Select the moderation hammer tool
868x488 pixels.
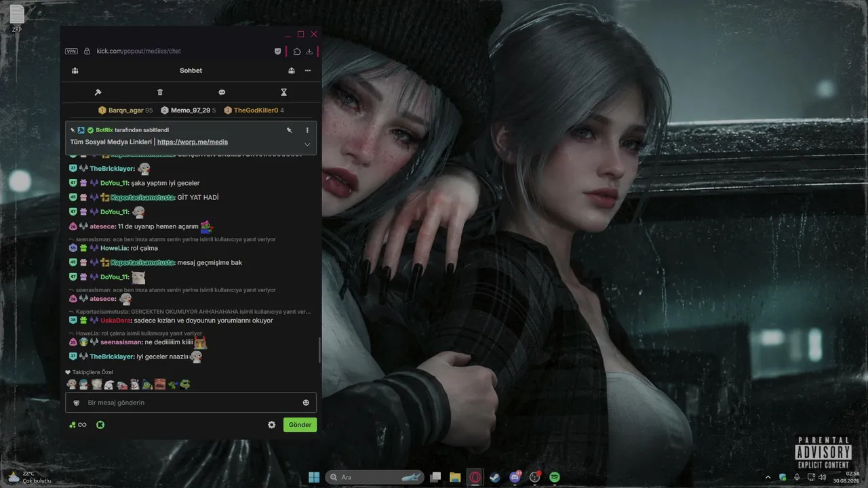98,92
